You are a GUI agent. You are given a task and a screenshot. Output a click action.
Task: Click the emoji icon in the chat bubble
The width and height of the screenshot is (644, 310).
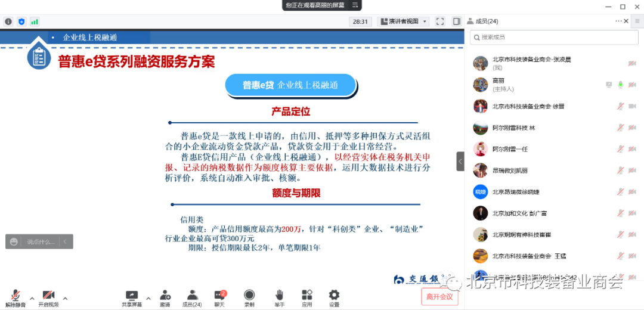coord(14,242)
